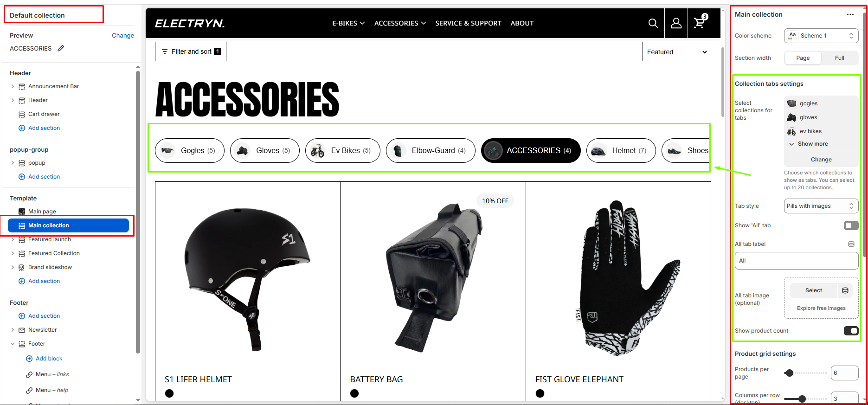Screen dimensions: 868x405
Task: Open the Color scheme Scheme 1 dropdown
Action: (x=821, y=36)
